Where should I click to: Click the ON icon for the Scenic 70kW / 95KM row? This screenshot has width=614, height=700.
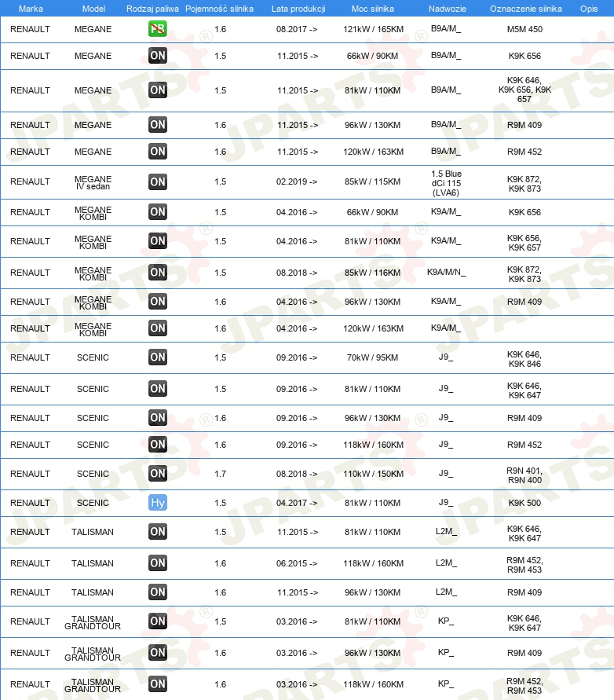coord(158,357)
